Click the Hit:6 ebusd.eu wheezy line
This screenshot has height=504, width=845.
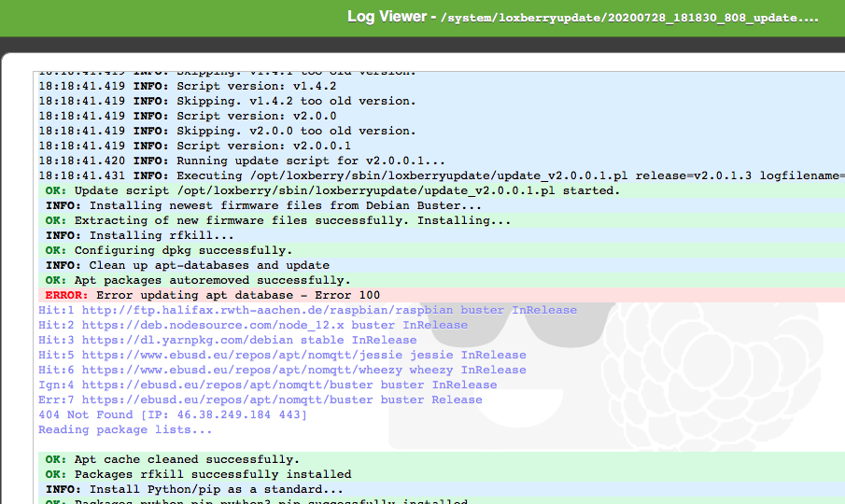(282, 370)
